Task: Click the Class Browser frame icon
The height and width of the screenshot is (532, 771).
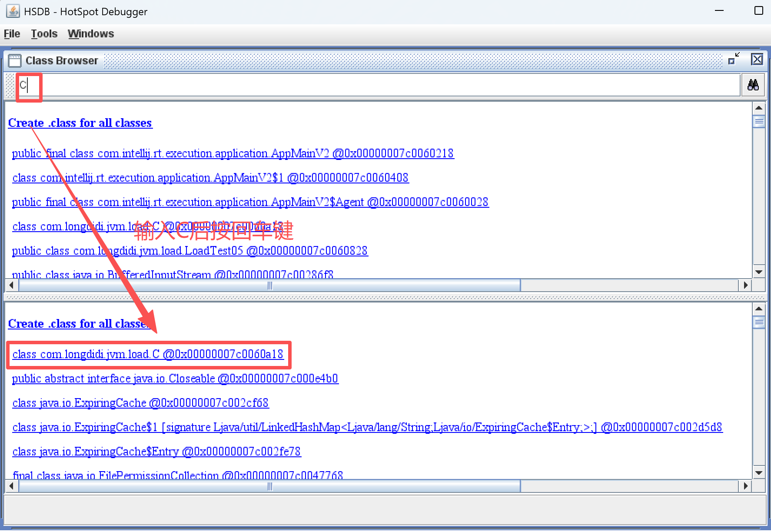Action: click(x=14, y=60)
